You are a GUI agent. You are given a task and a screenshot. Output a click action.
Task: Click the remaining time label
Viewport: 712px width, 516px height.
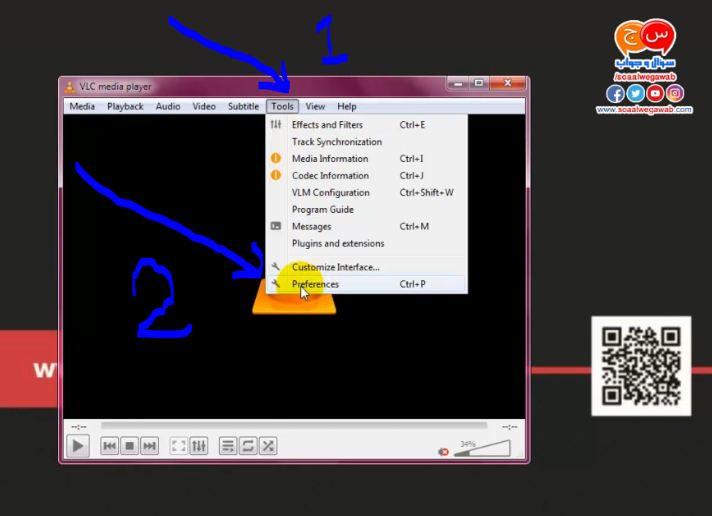[509, 427]
